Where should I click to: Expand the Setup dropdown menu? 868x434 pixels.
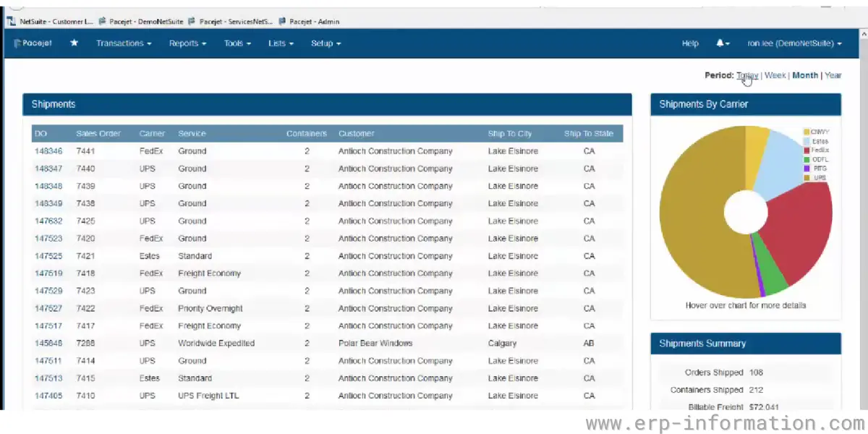[325, 43]
